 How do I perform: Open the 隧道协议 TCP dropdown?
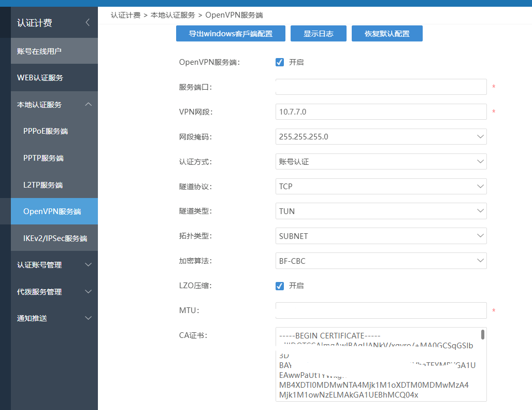click(x=381, y=187)
